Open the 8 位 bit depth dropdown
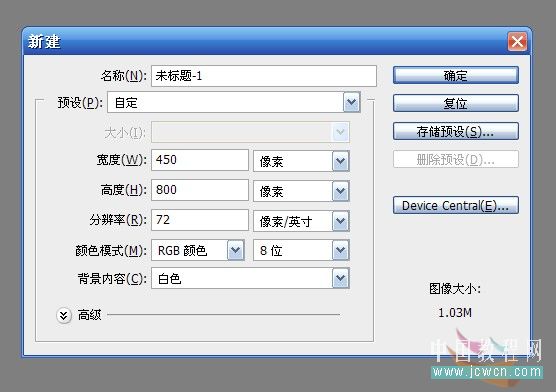The image size is (556, 392). coord(301,250)
